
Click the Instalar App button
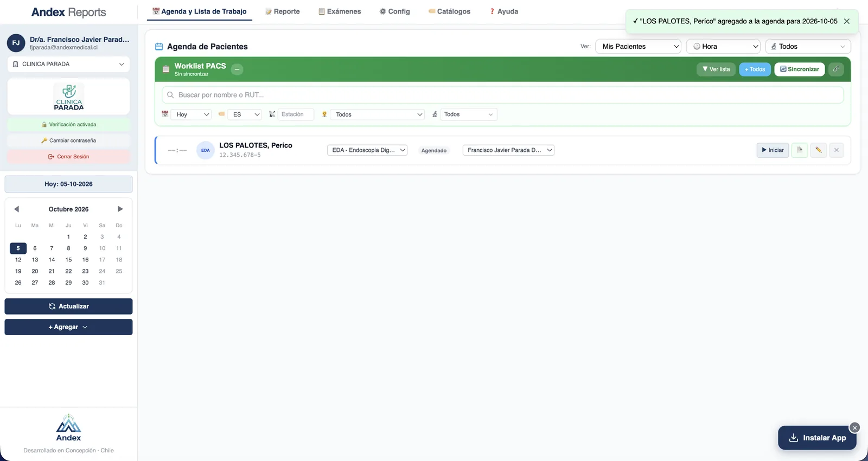(817, 438)
